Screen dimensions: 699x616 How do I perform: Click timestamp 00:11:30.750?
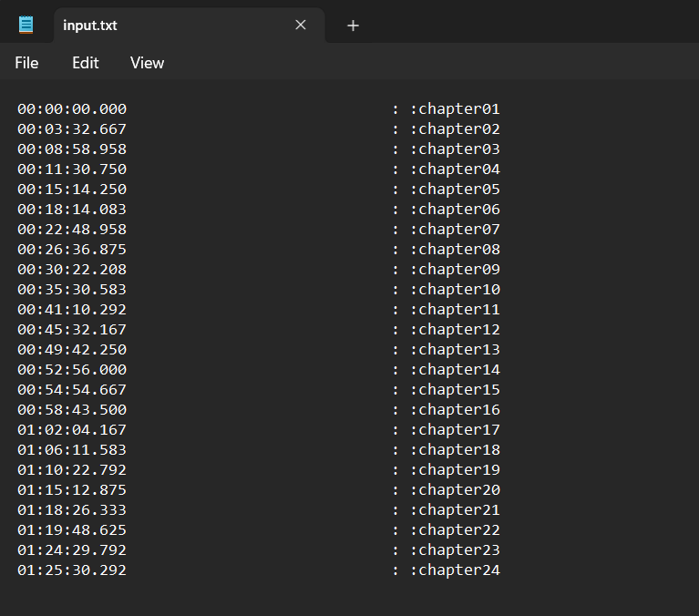click(72, 169)
